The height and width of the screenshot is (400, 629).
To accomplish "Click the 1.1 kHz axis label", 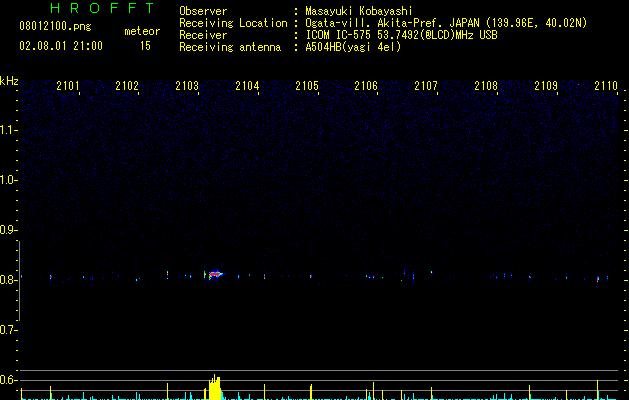I will [8, 130].
